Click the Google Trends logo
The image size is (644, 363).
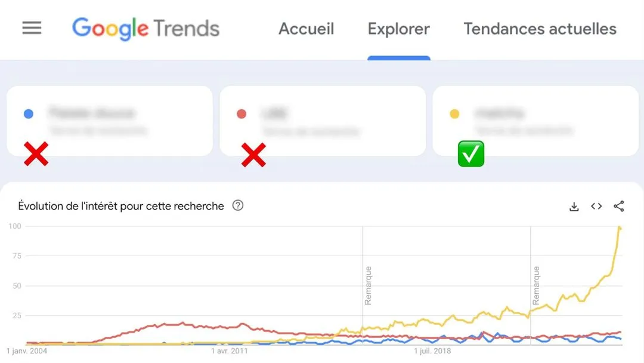click(145, 28)
